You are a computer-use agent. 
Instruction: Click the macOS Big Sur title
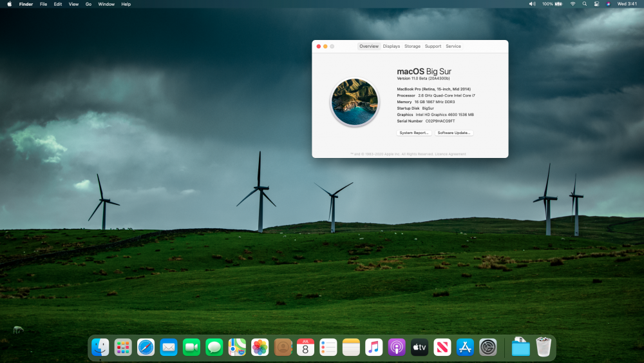tap(424, 72)
